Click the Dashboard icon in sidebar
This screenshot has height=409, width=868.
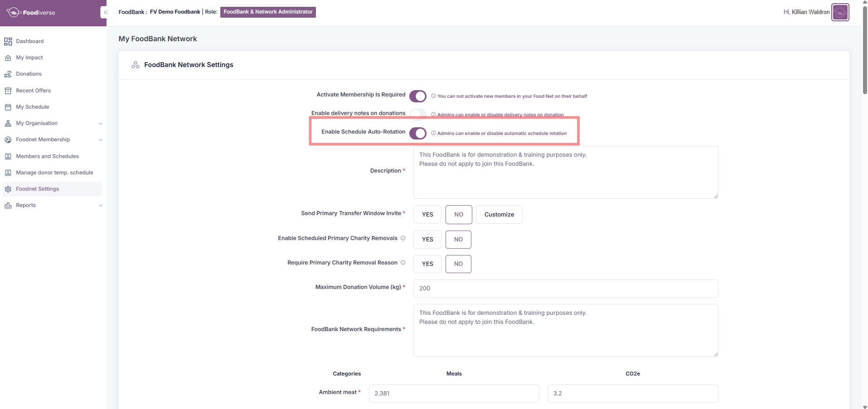pos(8,42)
